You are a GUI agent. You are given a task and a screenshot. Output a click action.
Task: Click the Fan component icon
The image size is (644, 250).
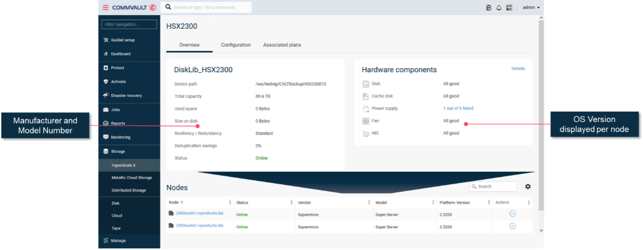click(366, 121)
